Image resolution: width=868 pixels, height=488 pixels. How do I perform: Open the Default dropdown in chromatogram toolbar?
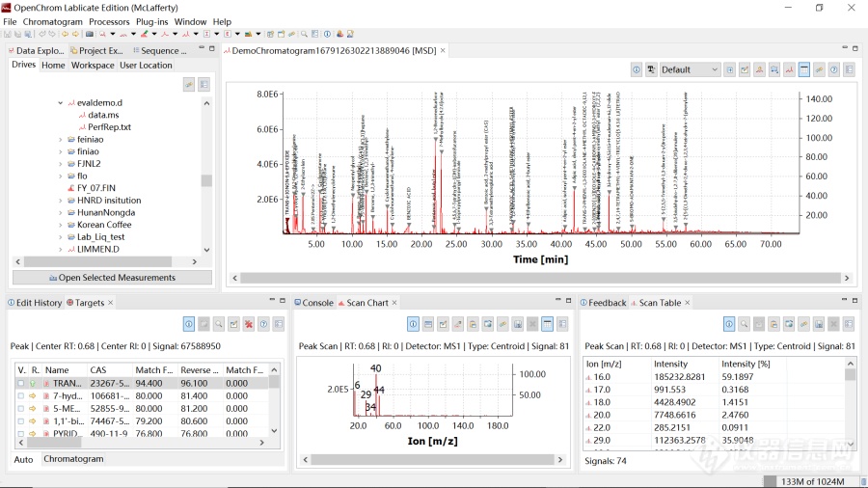tap(690, 69)
